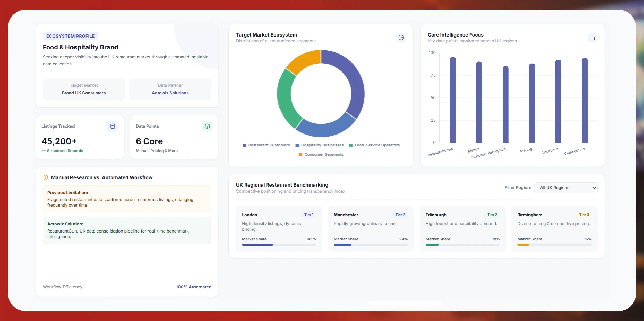
Task: Click the ECOSYSTEM PROFILE badge
Action: pos(70,36)
